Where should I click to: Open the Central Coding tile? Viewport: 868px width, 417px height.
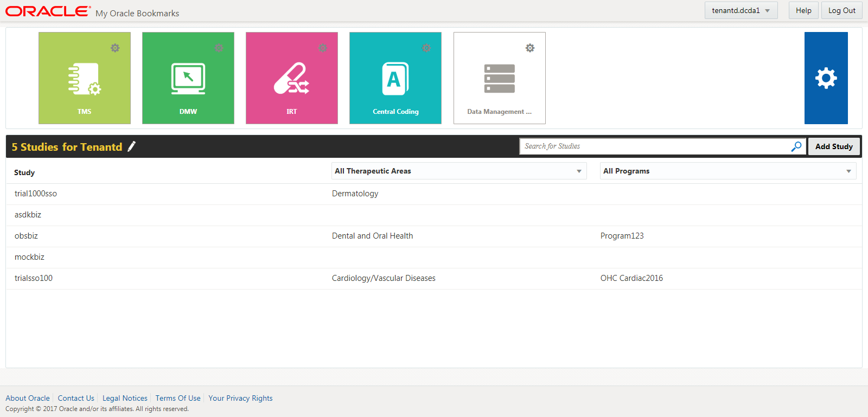click(395, 78)
